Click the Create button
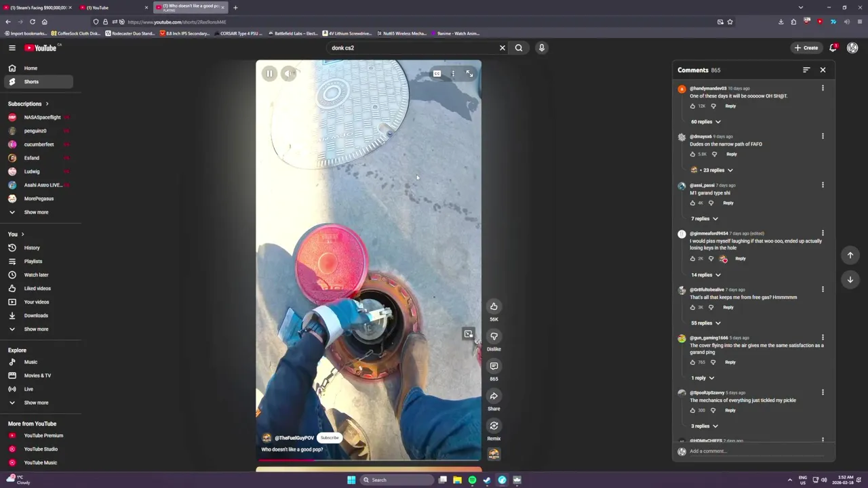 click(x=806, y=47)
